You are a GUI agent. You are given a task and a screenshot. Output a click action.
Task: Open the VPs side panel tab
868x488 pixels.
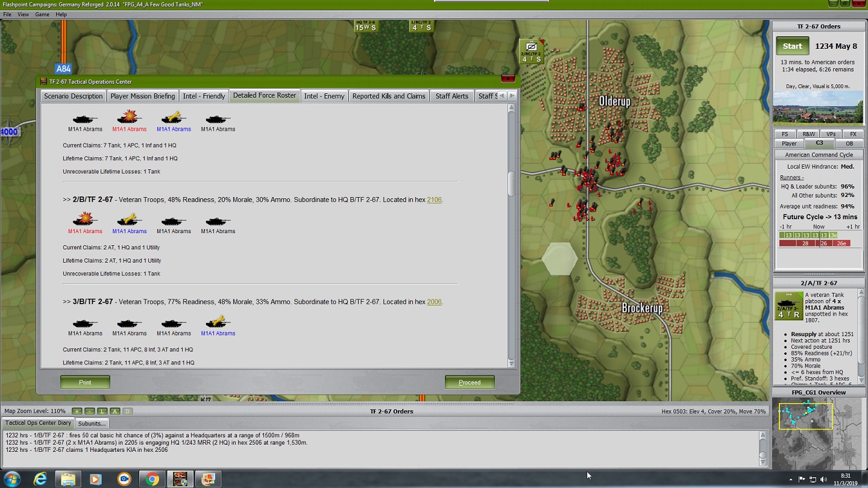pos(831,134)
